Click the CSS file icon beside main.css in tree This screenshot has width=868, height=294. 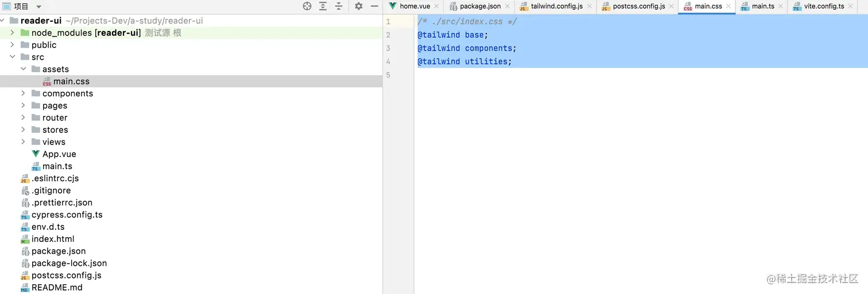[47, 81]
